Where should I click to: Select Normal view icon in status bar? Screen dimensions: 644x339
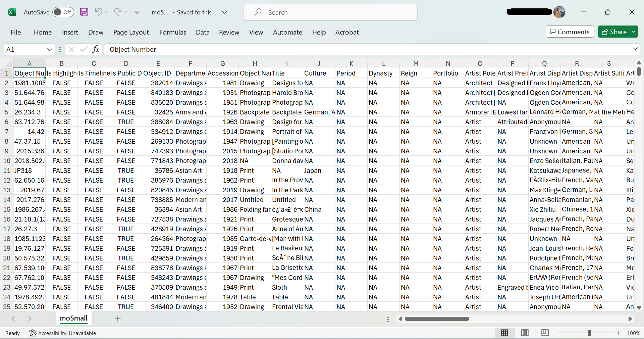[504, 333]
